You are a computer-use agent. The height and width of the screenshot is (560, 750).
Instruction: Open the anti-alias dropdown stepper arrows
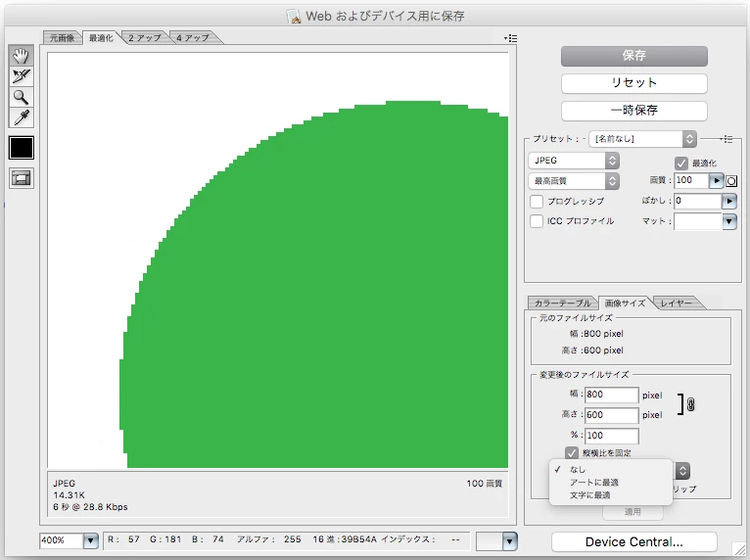coord(682,471)
